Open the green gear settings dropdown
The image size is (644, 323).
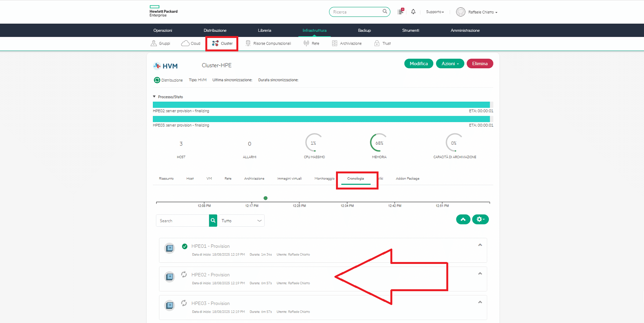[x=480, y=219]
